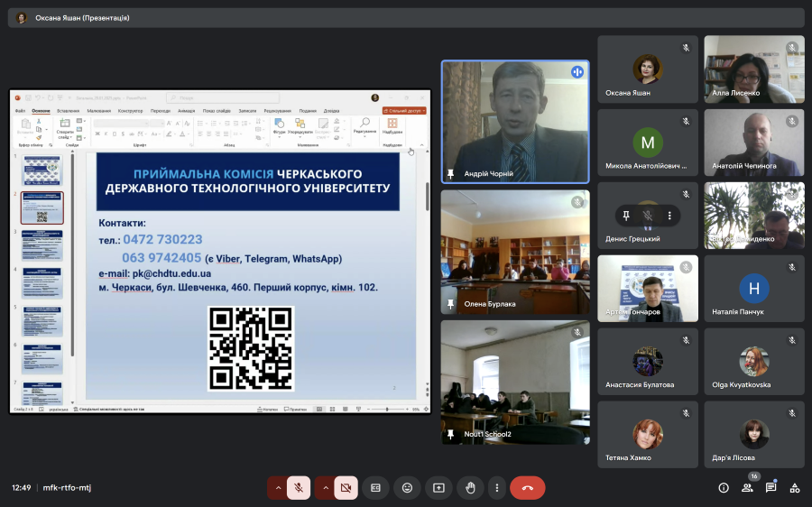Turn on the camera in Meet toolbar
The width and height of the screenshot is (812, 507).
click(x=346, y=488)
